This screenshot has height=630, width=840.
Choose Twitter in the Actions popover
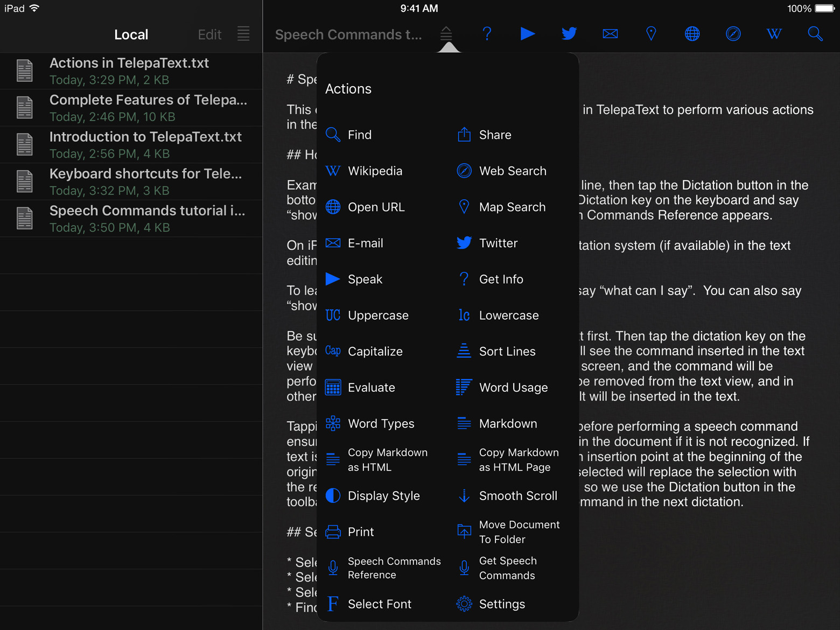click(x=487, y=243)
